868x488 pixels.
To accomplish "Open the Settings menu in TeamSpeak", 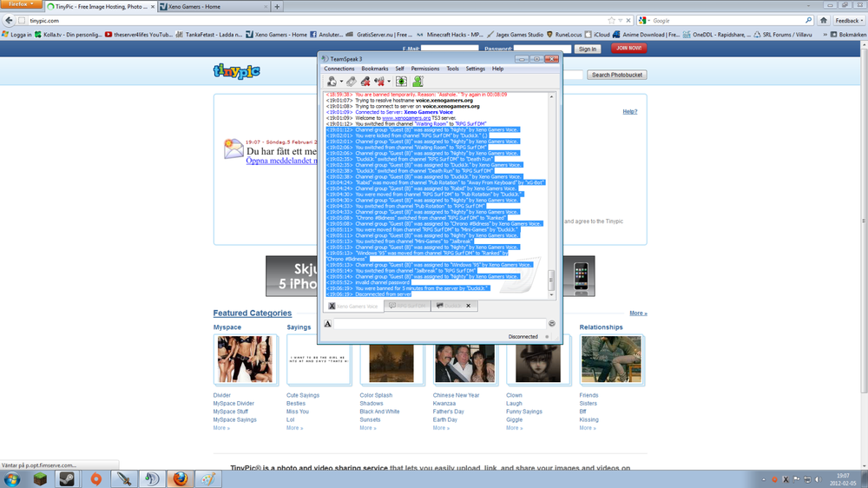I will click(475, 69).
